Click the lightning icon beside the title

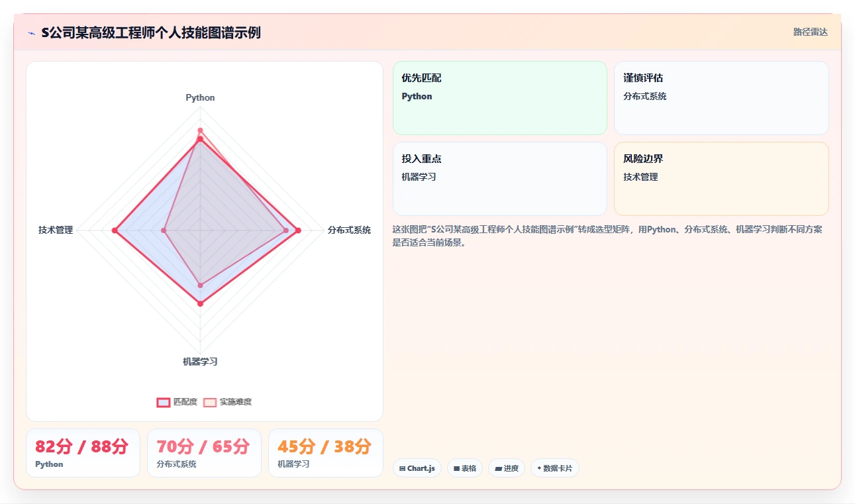tap(31, 33)
